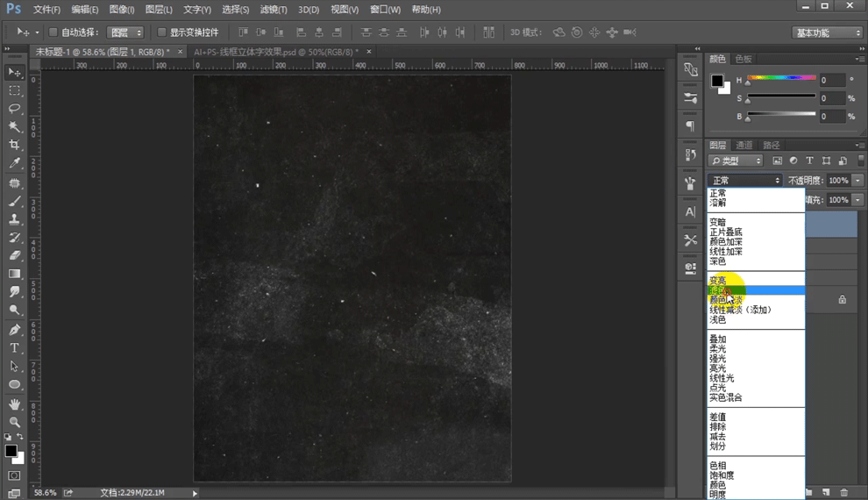Toggle Quick Mask mode icon

[x=14, y=475]
